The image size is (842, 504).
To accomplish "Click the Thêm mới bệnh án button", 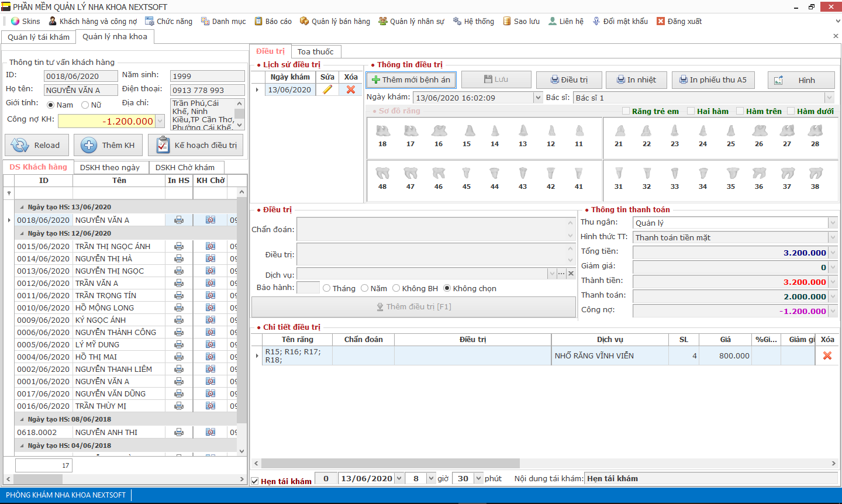I will [411, 80].
